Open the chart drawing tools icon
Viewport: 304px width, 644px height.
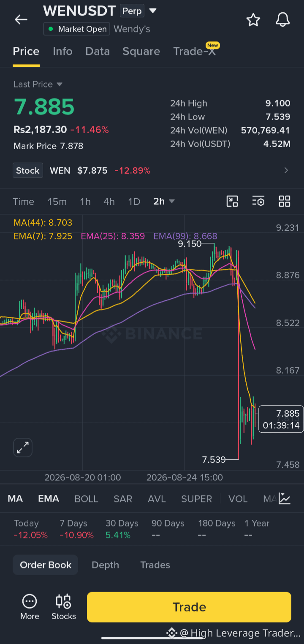(232, 201)
